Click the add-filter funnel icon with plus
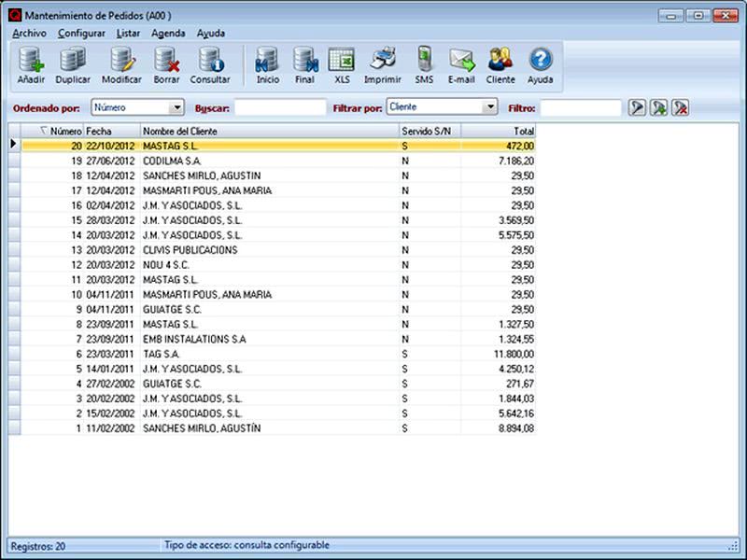This screenshot has height=560, width=747. coord(658,107)
